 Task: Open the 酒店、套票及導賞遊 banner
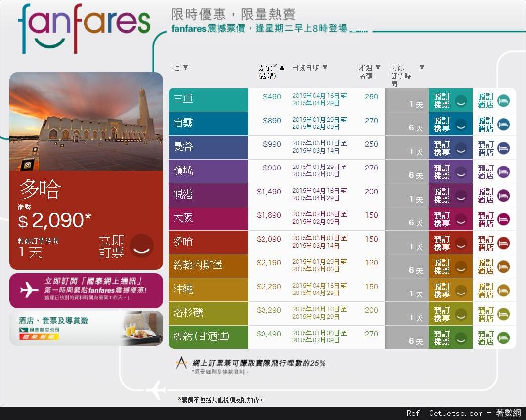click(x=86, y=328)
